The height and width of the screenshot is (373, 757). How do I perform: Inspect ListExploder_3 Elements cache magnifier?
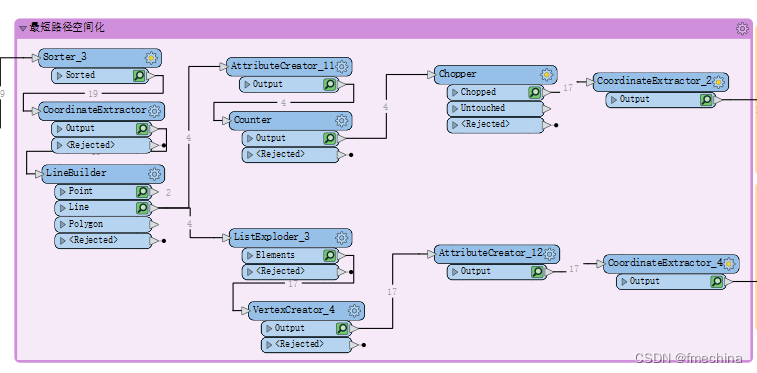click(329, 256)
